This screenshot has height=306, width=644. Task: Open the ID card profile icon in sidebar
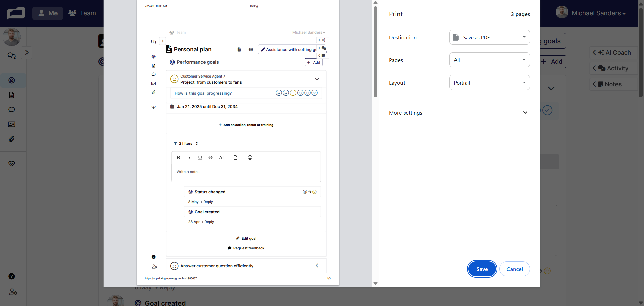[x=12, y=124]
